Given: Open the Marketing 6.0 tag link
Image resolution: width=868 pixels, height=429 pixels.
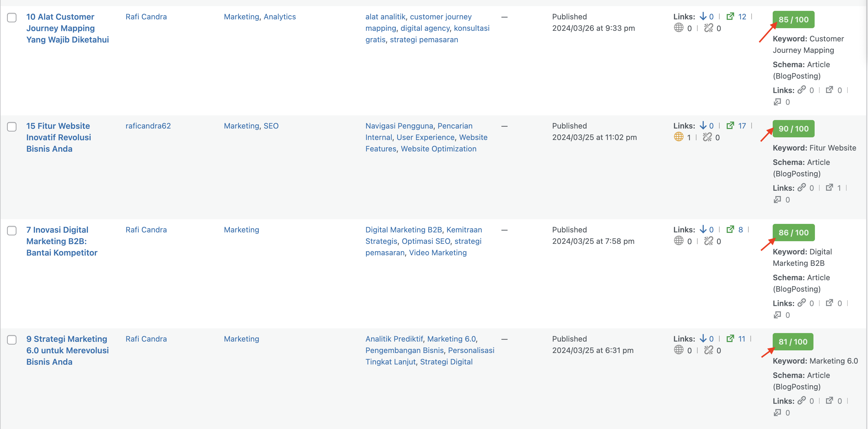Looking at the screenshot, I should pyautogui.click(x=451, y=339).
